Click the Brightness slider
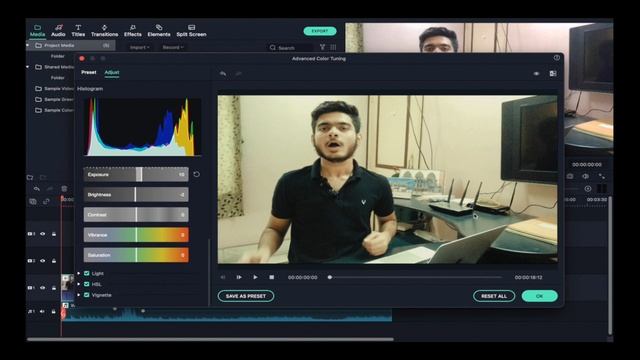The image size is (640, 360). coord(136,195)
